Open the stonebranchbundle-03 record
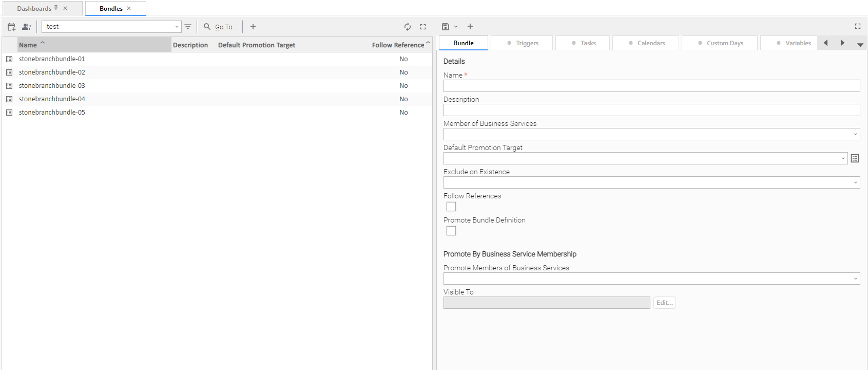 [52, 86]
